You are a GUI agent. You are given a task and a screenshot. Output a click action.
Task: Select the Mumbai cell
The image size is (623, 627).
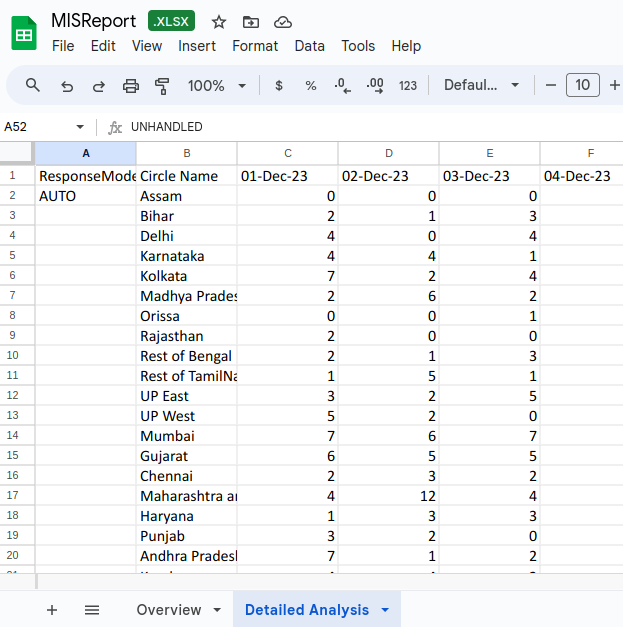pyautogui.click(x=186, y=436)
